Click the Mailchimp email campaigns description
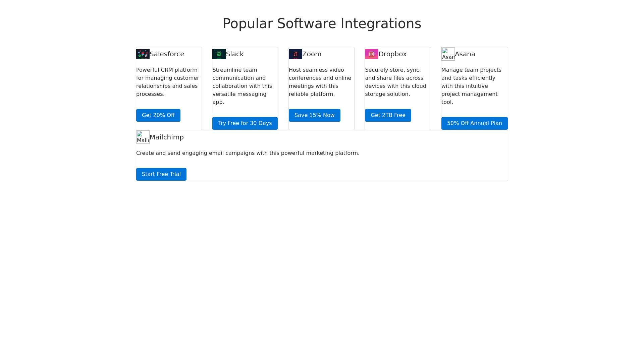 pos(248,153)
